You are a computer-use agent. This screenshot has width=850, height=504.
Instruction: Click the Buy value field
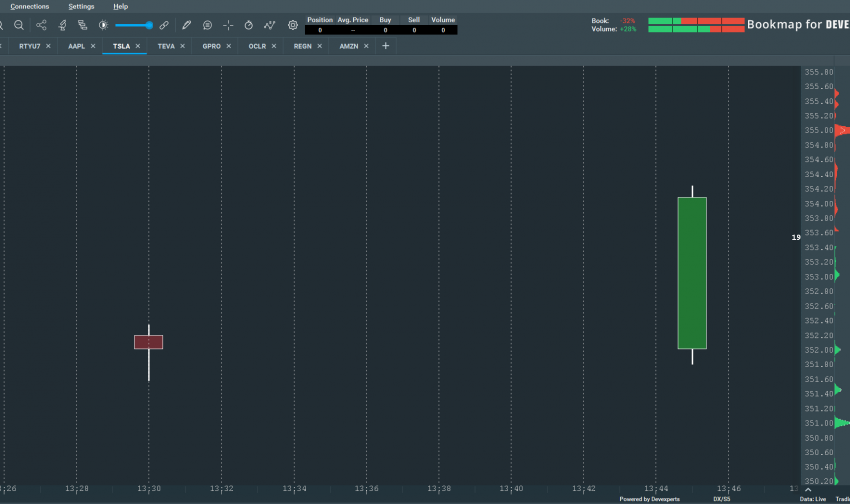coord(385,30)
